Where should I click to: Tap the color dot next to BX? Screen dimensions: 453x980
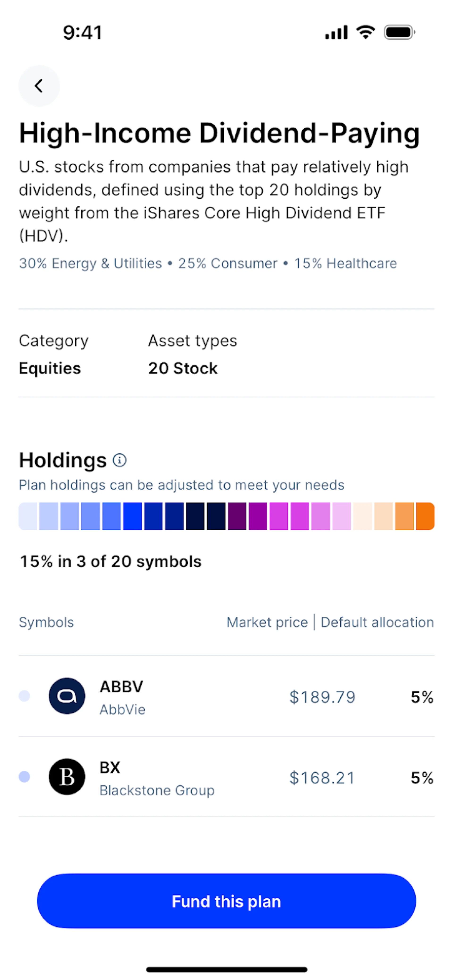(24, 777)
